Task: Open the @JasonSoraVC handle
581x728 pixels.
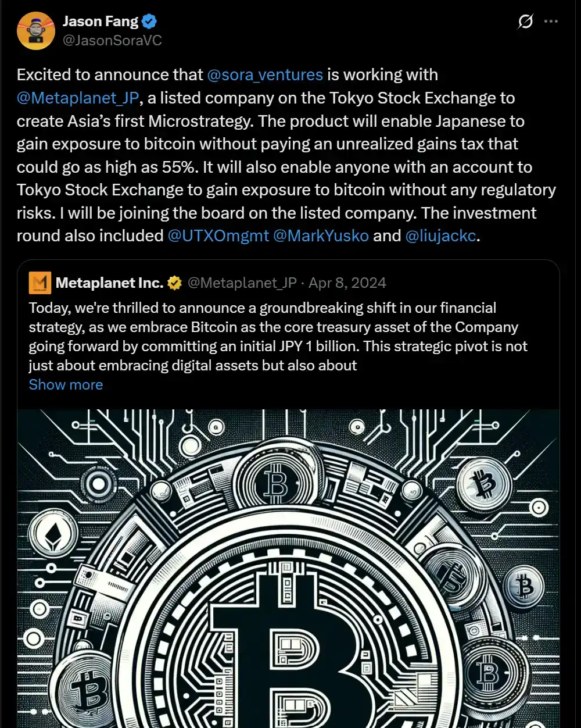Action: click(112, 40)
